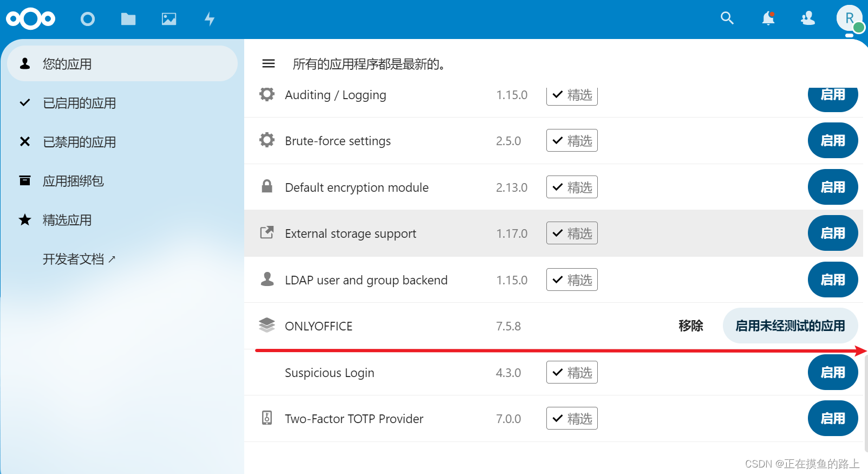Open the Nextcloud logo home icon
Screen dimensions: 868x474
click(x=30, y=18)
